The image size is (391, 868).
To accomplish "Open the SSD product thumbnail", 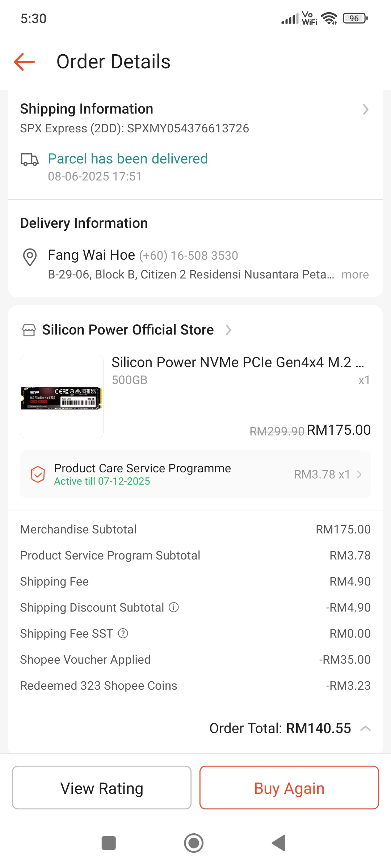I will coord(62,397).
